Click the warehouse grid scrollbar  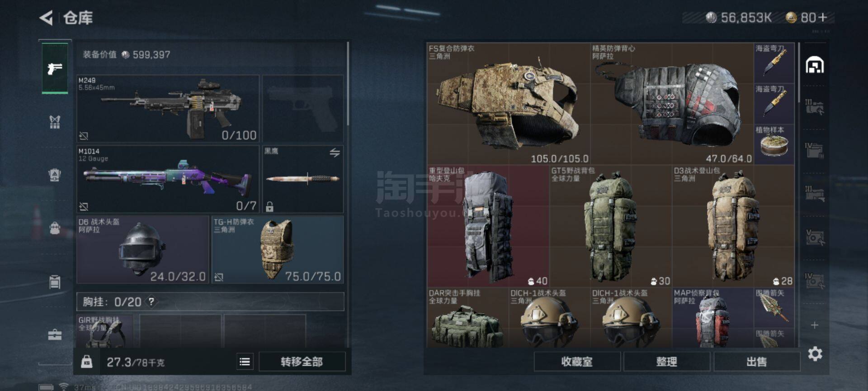799,72
